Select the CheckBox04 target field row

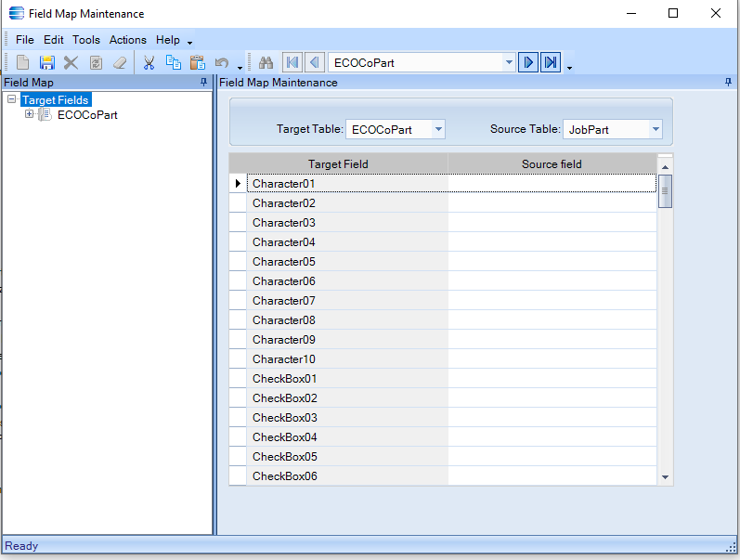[x=347, y=437]
